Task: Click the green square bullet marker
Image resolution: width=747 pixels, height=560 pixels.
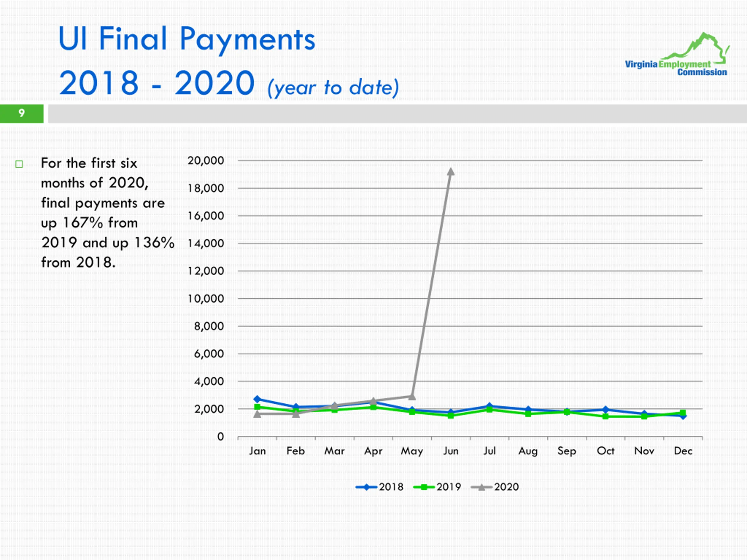Action: coord(19,164)
